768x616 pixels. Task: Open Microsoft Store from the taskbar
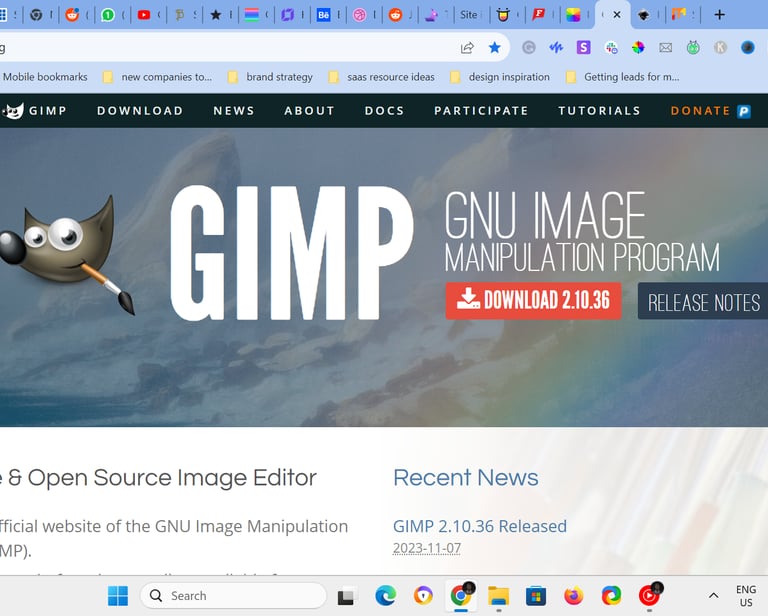pyautogui.click(x=536, y=596)
